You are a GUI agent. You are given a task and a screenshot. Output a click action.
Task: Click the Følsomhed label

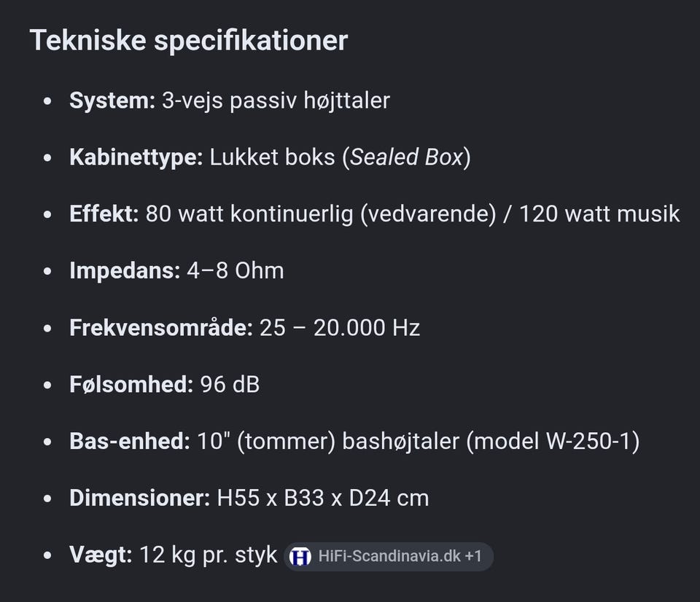131,384
